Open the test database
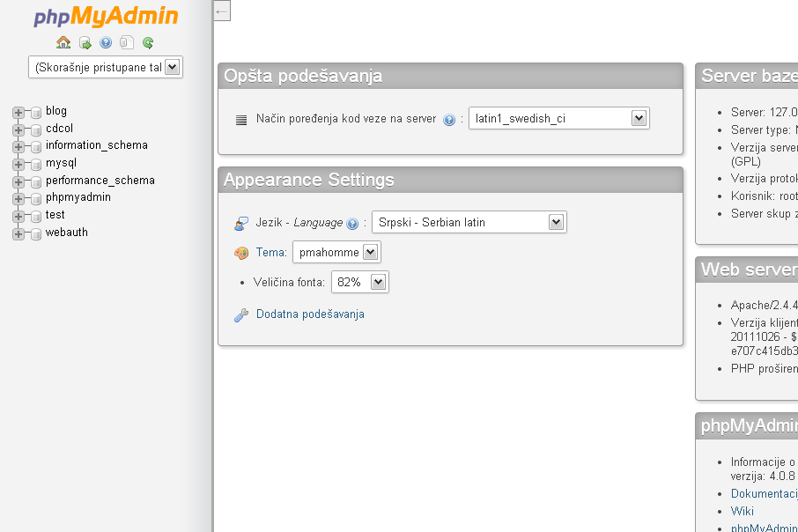Image resolution: width=798 pixels, height=532 pixels. (x=55, y=215)
